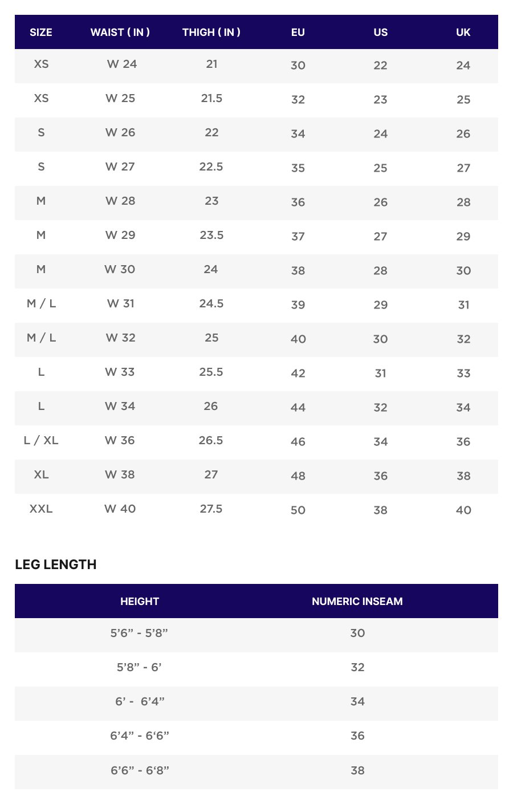Click the height range 6'6" - 6'8"

[140, 771]
